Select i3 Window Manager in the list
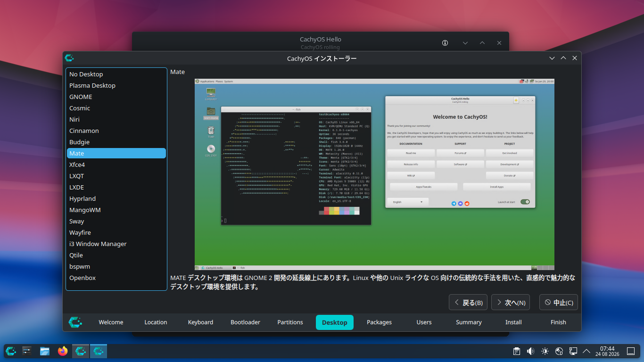The height and width of the screenshot is (362, 644). coord(116,244)
